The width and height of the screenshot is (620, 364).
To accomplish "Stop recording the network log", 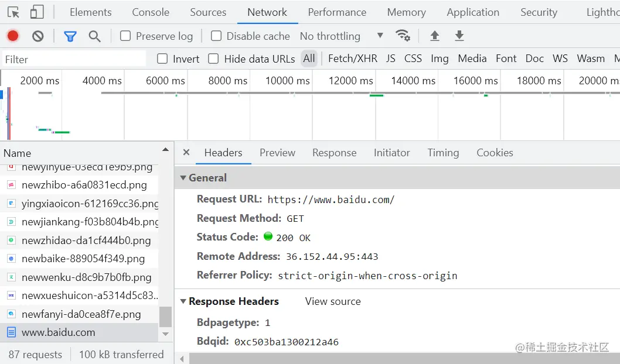I will 13,36.
